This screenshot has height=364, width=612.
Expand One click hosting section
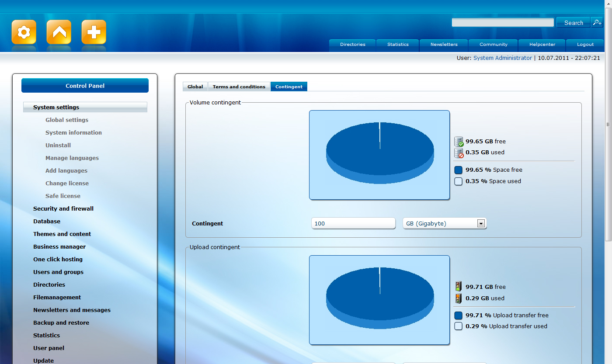click(58, 259)
